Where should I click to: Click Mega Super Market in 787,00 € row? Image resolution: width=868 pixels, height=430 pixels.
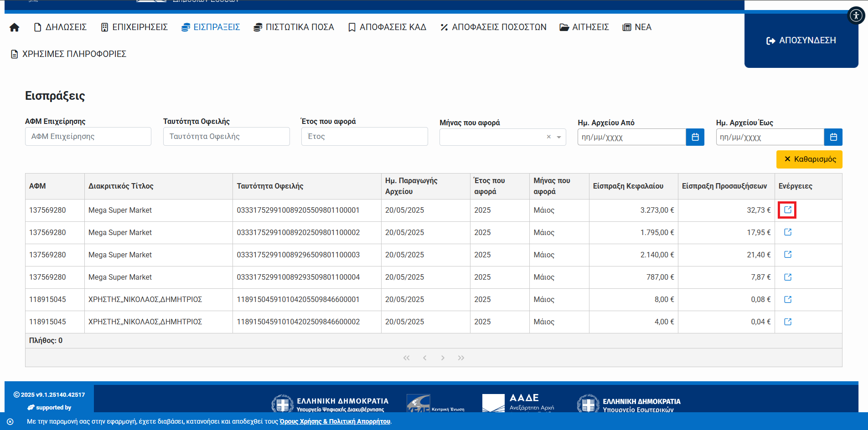(x=120, y=277)
